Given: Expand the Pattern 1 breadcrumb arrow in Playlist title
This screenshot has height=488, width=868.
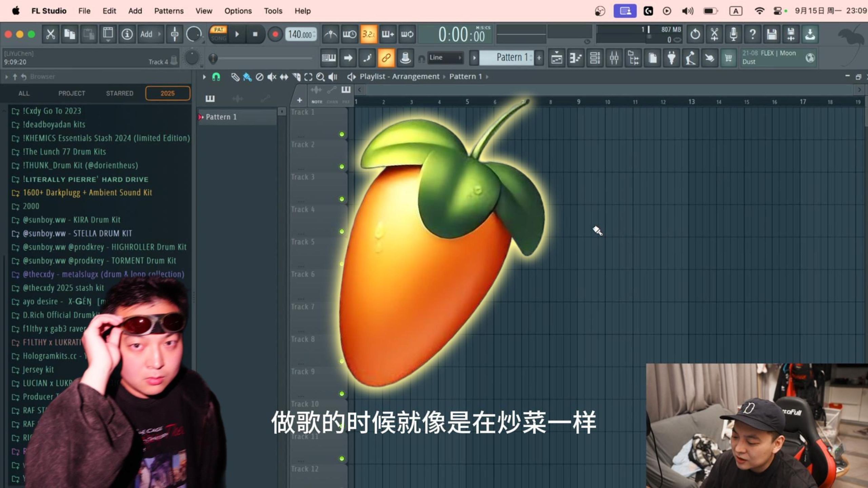Looking at the screenshot, I should (x=487, y=77).
